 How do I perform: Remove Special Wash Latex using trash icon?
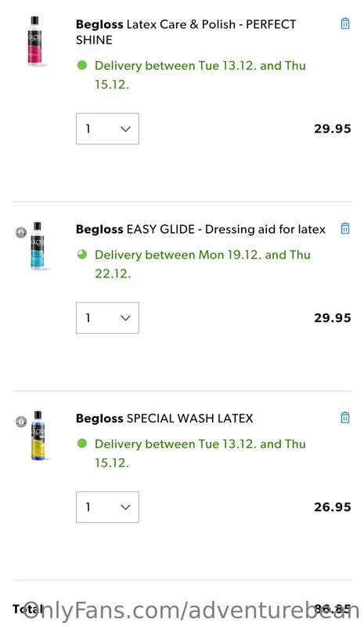(345, 418)
